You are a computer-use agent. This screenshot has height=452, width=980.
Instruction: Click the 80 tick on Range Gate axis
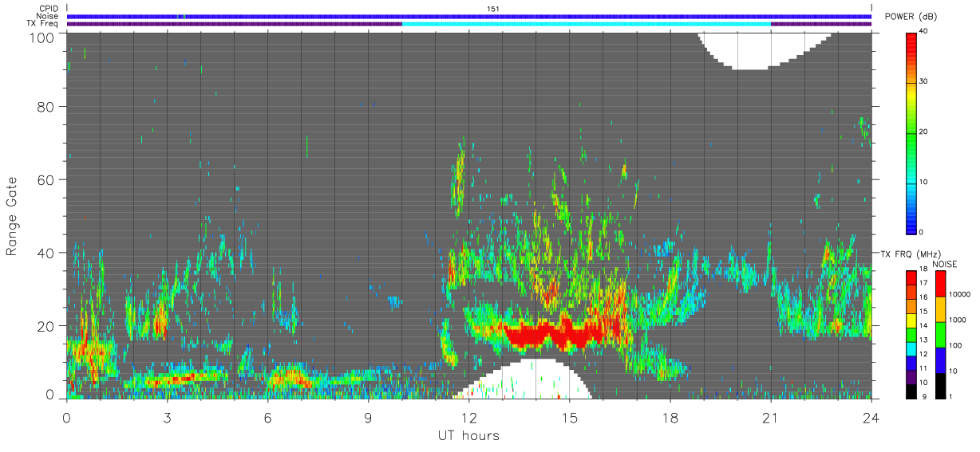[x=46, y=106]
